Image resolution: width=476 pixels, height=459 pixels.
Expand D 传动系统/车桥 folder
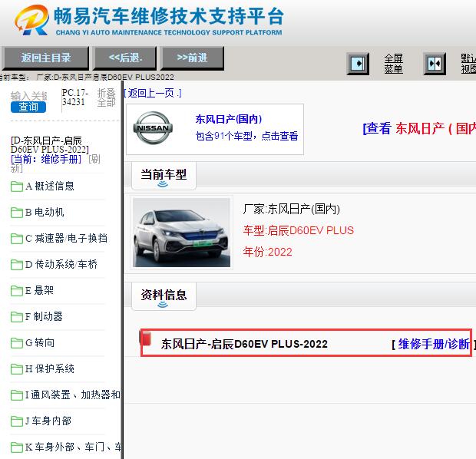tap(54, 264)
